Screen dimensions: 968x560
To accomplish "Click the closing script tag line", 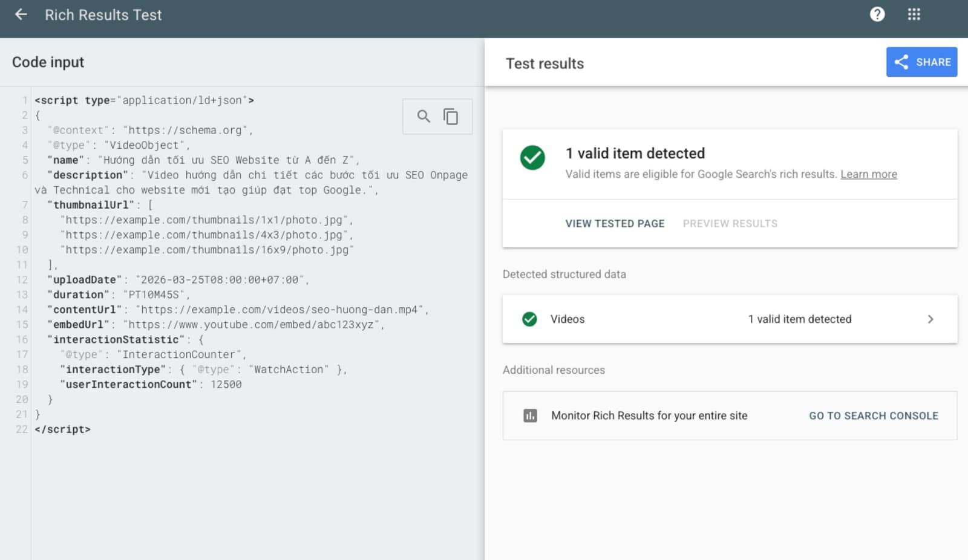I will [62, 429].
